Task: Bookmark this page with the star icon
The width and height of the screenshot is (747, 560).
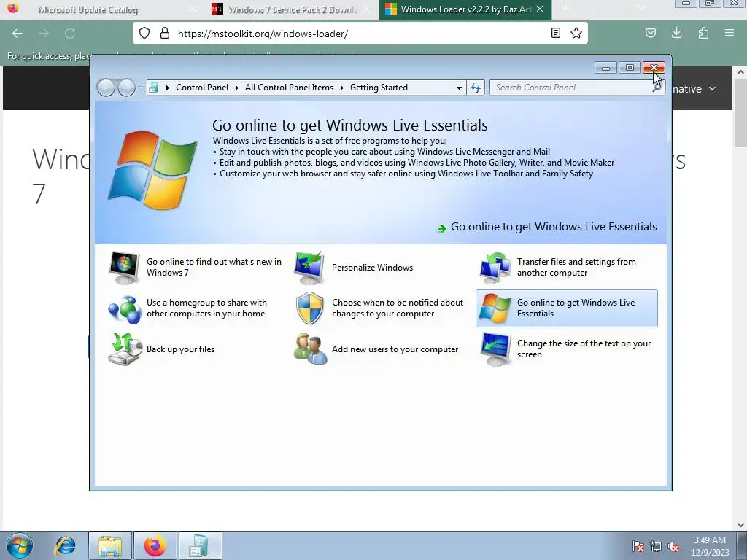Action: [576, 33]
